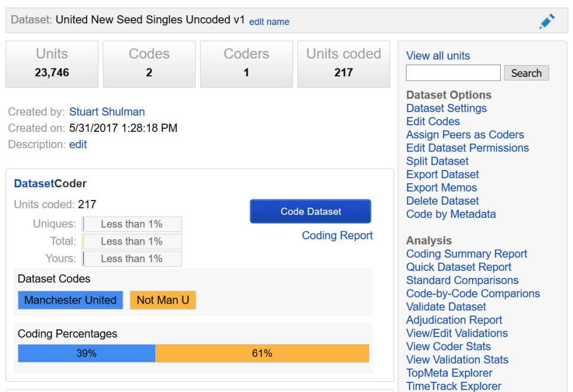The image size is (573, 392).
Task: Open View all units link
Action: pyautogui.click(x=438, y=56)
